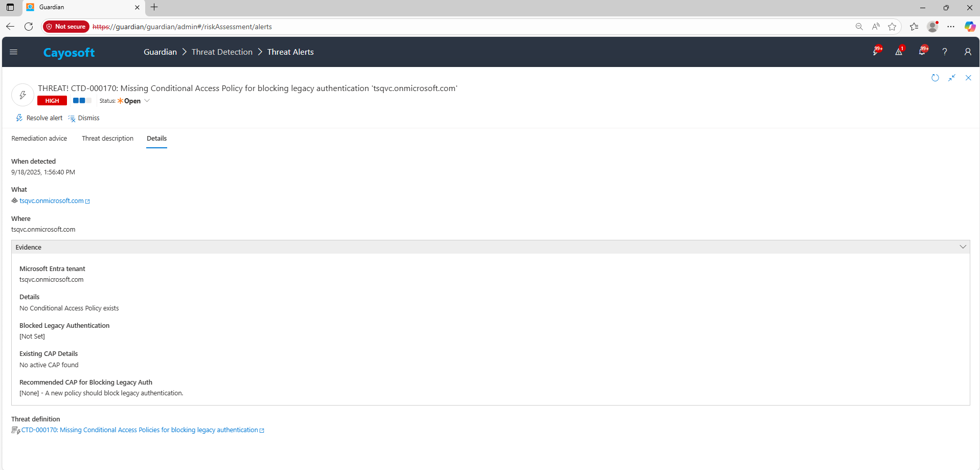Dismiss the threat alert
Image resolution: width=980 pixels, height=470 pixels.
tap(84, 118)
